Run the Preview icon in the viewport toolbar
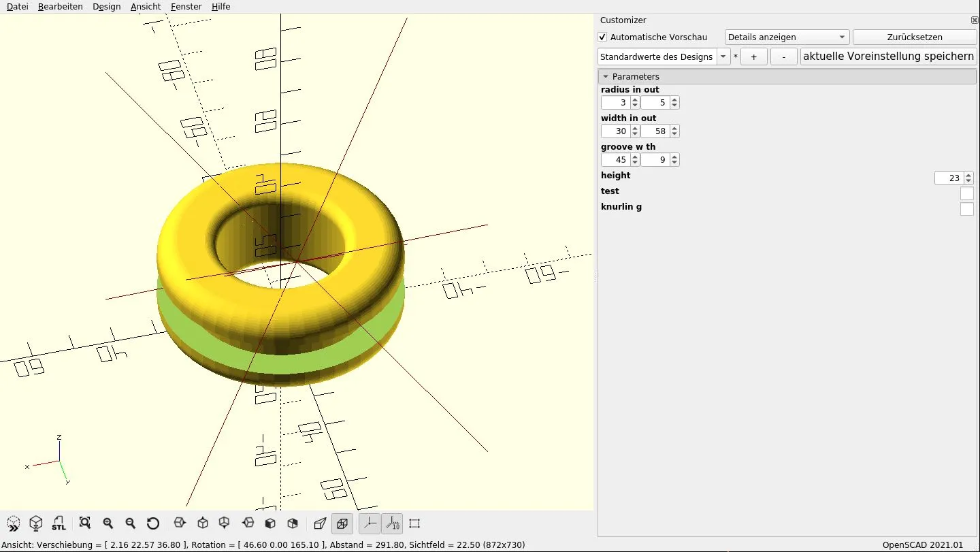This screenshot has width=980, height=552. (x=14, y=523)
